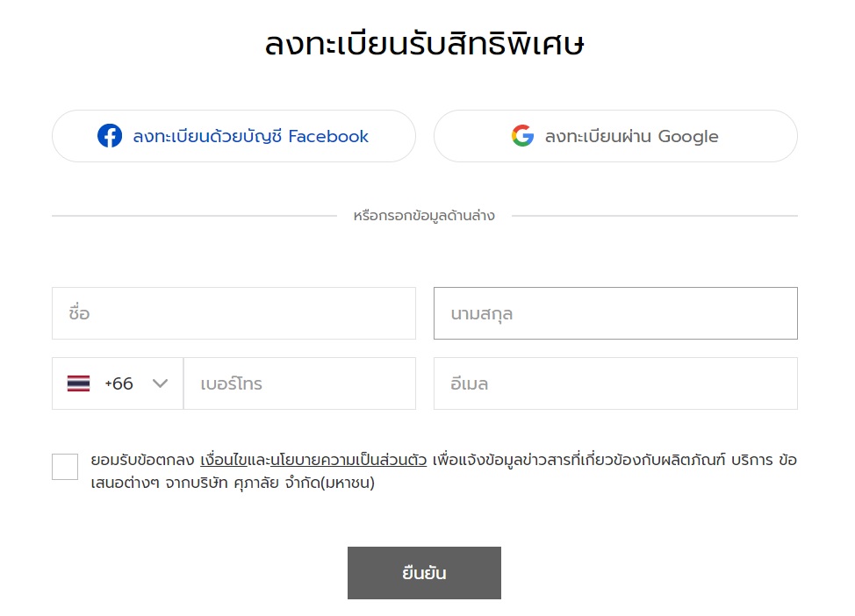Expand the country code chevron arrow
Viewport: 855px width, 616px height.
click(x=160, y=383)
